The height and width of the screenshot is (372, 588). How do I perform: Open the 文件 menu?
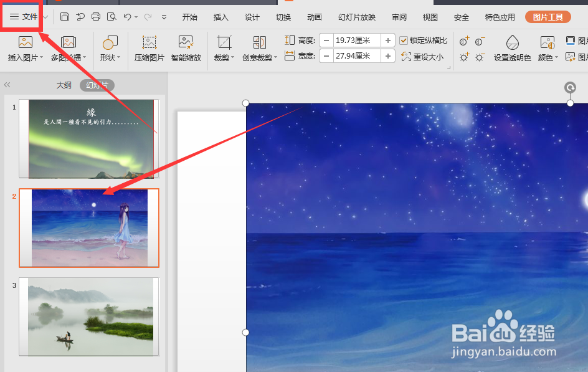point(24,17)
